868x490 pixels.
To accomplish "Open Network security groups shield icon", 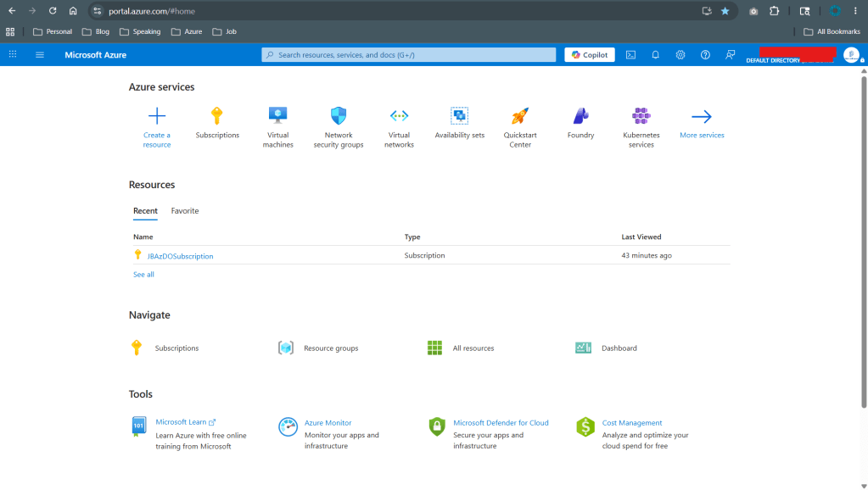I will 339,115.
